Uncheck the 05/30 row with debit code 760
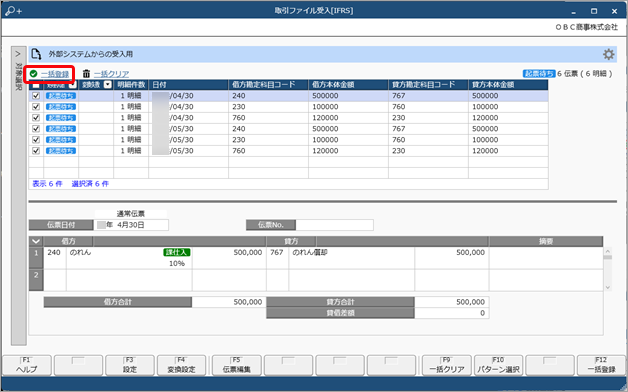Screen dimensions: 628x392 [36, 151]
